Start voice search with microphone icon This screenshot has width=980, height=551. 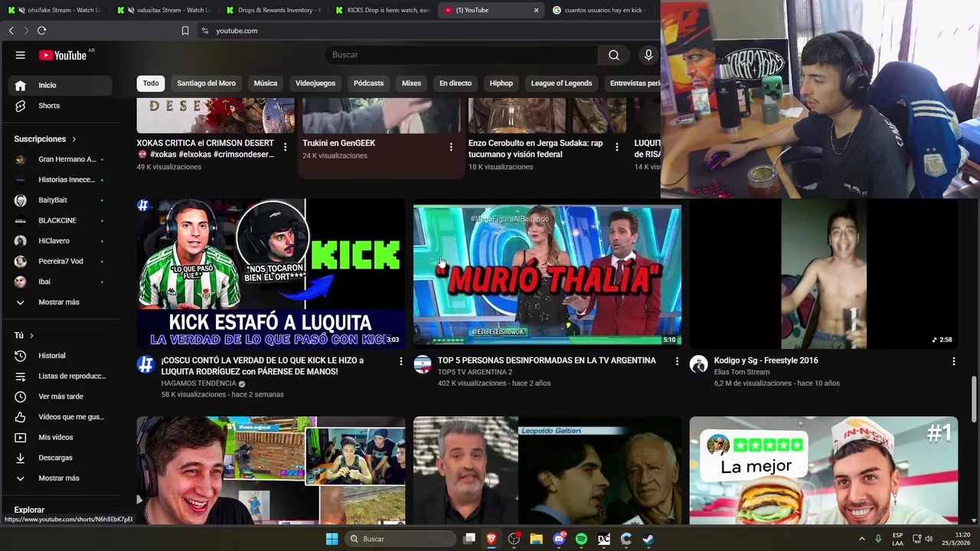tap(648, 55)
